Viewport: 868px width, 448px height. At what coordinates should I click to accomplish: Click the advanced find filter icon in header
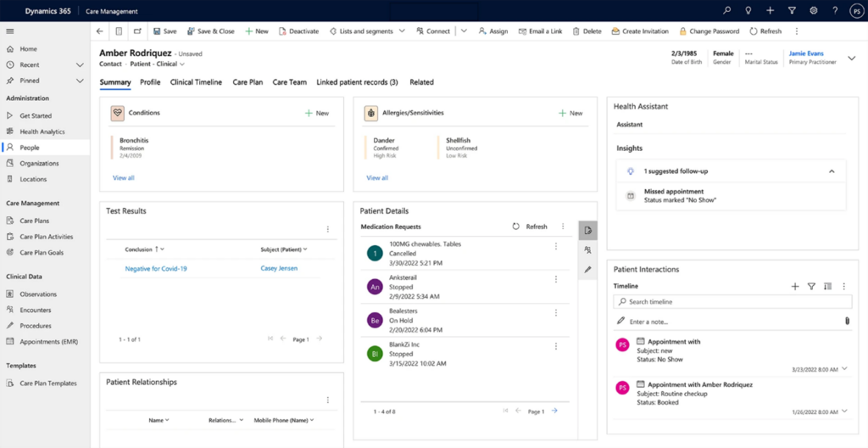792,10
